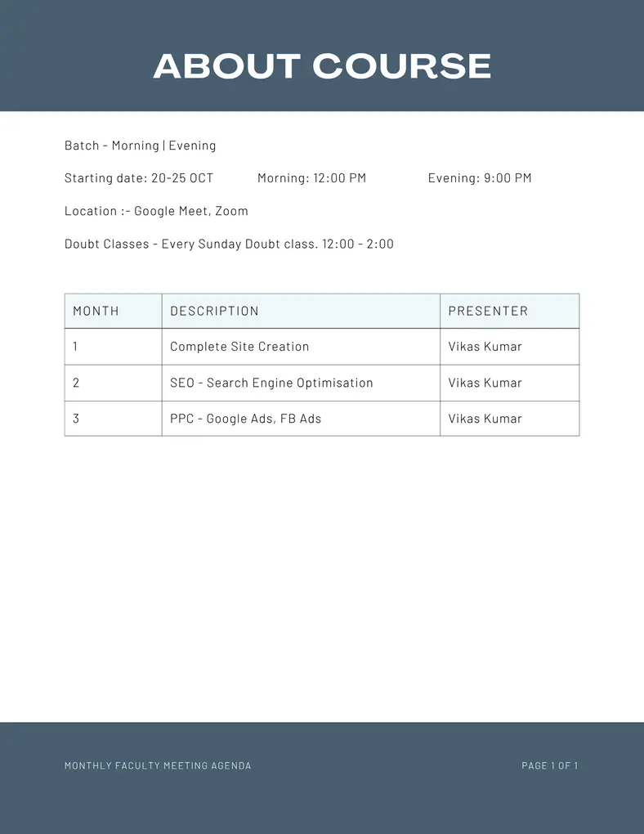Click Vikas Kumar in the SEO row
Image resolution: width=644 pixels, height=834 pixels.
[485, 383]
